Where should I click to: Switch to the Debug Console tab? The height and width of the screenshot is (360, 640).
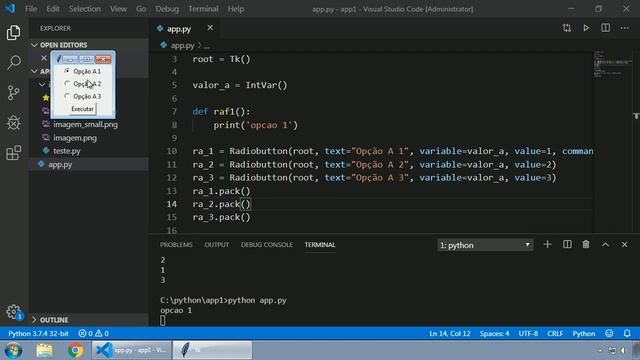pos(267,244)
